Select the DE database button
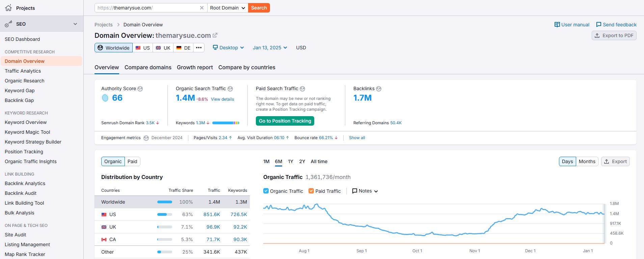Screen dimensions: 644x259 coord(184,48)
